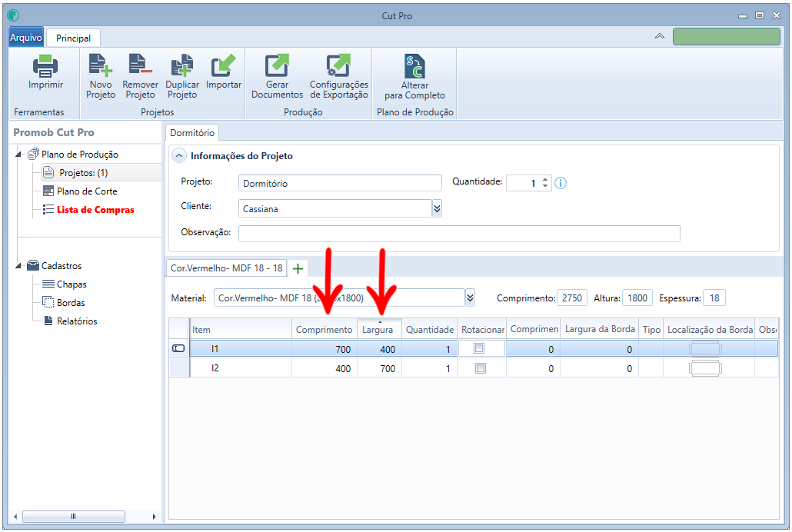Click the Cut Pro application logo icon

[13, 15]
